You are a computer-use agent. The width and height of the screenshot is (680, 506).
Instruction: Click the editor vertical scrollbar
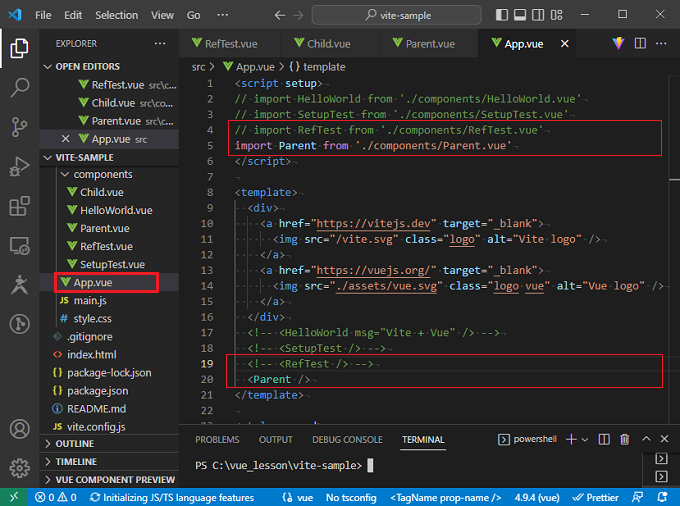(674, 249)
